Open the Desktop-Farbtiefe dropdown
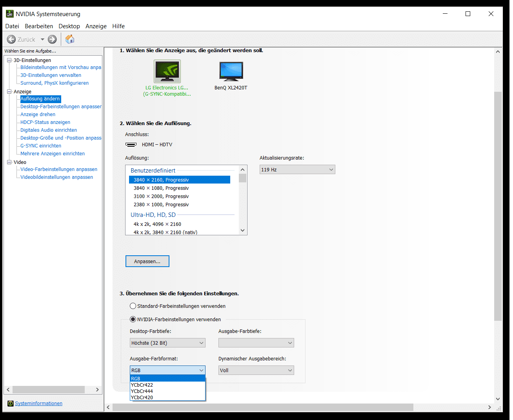The width and height of the screenshot is (513, 420). tap(167, 343)
